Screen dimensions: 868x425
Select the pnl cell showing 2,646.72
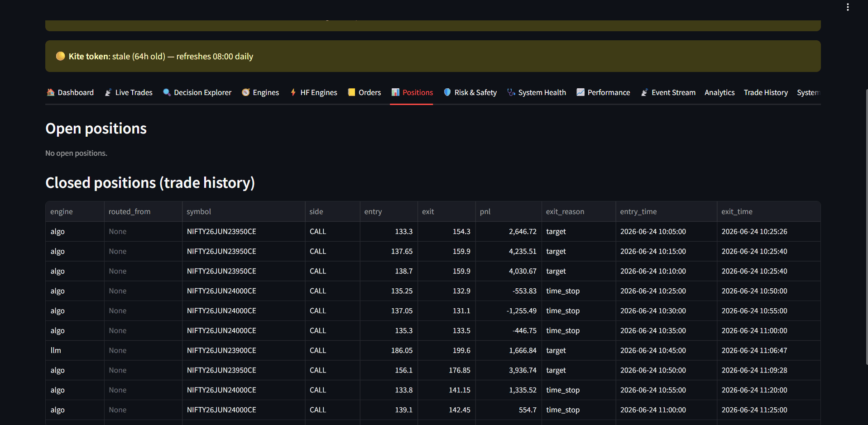(x=508, y=231)
